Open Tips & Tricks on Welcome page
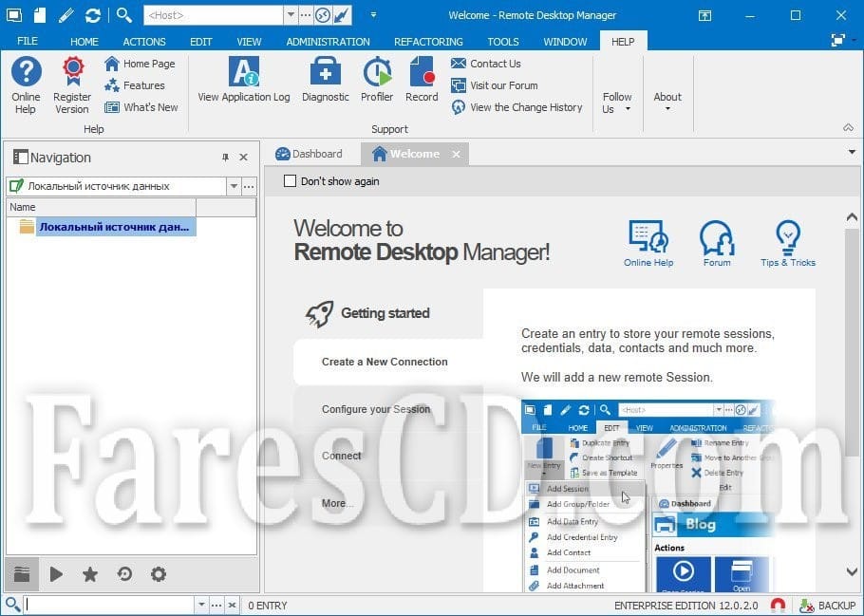The height and width of the screenshot is (616, 864). coord(787,244)
